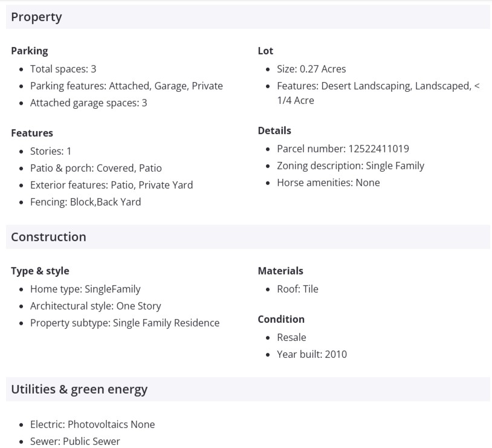This screenshot has height=448, width=492.
Task: Select the Total spaces: 3 line
Action: point(63,69)
